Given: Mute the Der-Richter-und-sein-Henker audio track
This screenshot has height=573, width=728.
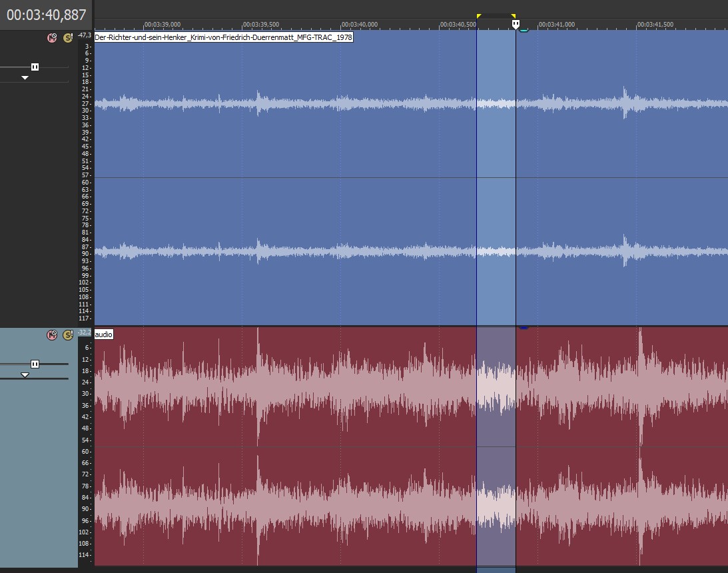Looking at the screenshot, I should [x=52, y=38].
